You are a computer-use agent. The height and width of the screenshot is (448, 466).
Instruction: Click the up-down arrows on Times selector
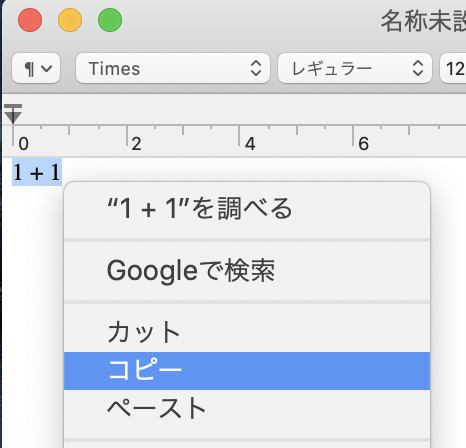coord(256,68)
